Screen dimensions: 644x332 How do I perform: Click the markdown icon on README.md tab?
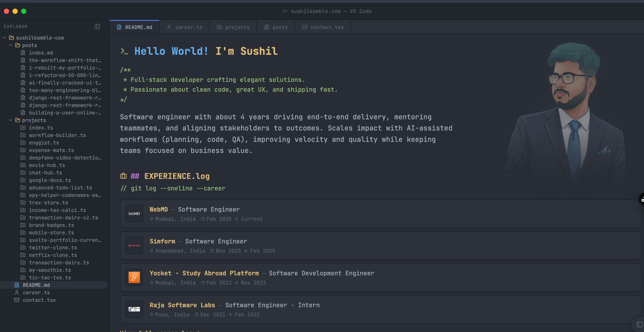point(119,27)
